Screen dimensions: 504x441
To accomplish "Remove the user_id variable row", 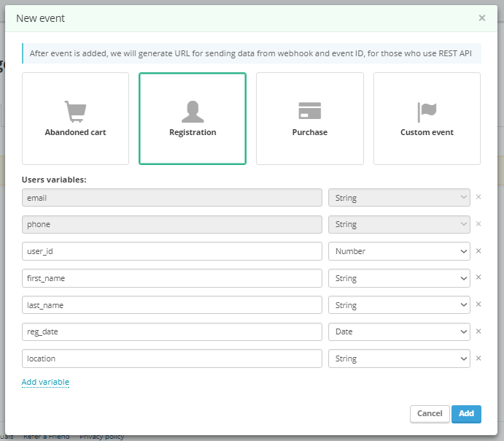I will tap(478, 250).
